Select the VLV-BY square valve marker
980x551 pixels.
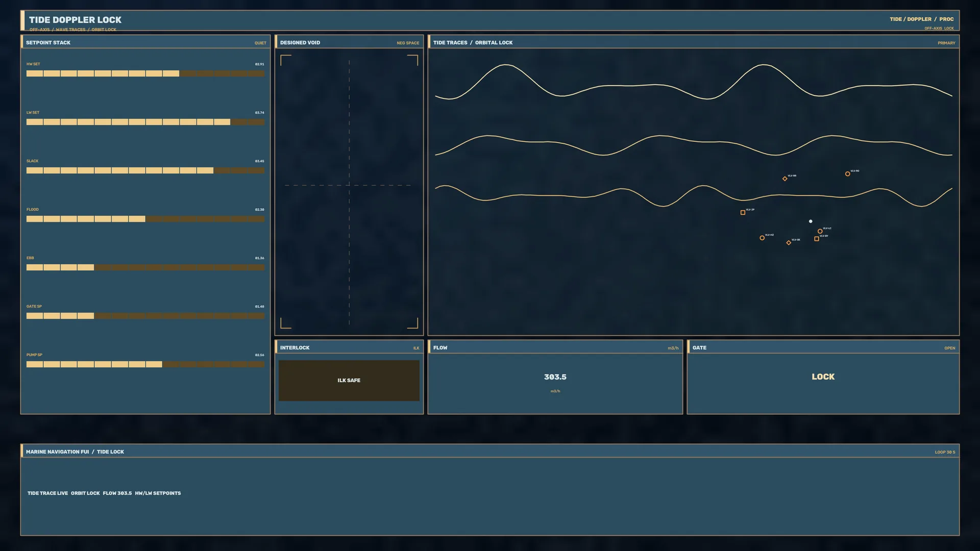(817, 239)
